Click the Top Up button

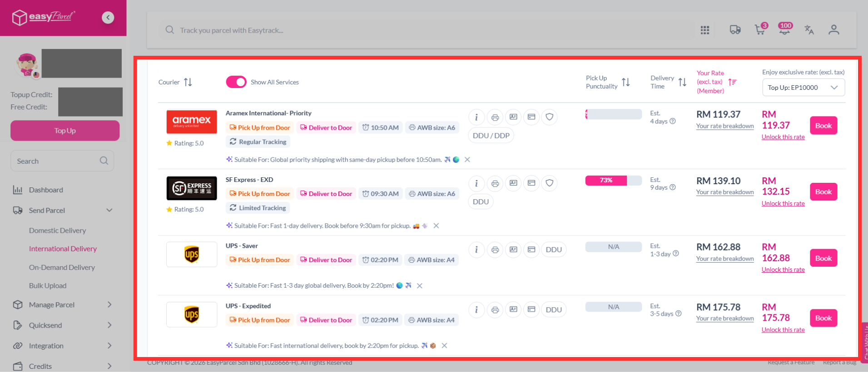(x=65, y=131)
